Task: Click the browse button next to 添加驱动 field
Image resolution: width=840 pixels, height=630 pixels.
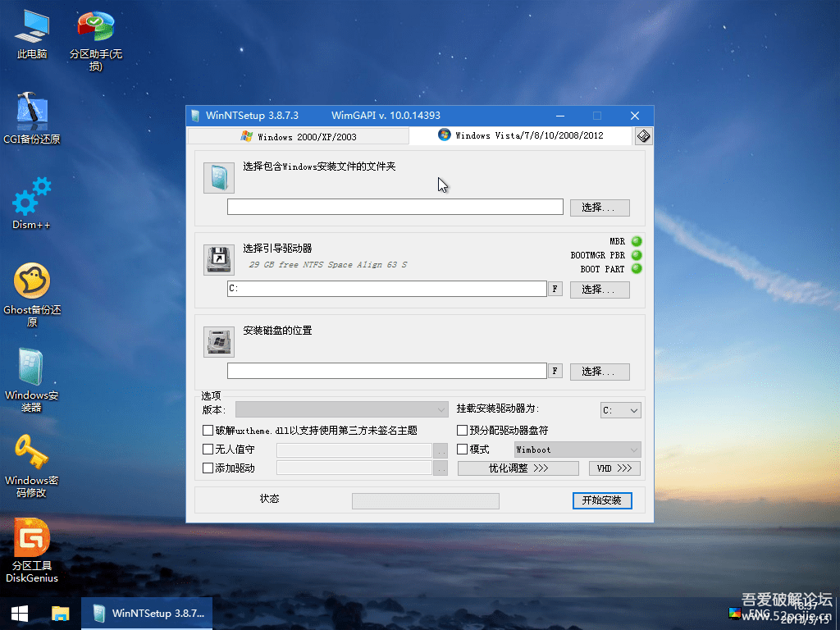Action: pyautogui.click(x=441, y=468)
